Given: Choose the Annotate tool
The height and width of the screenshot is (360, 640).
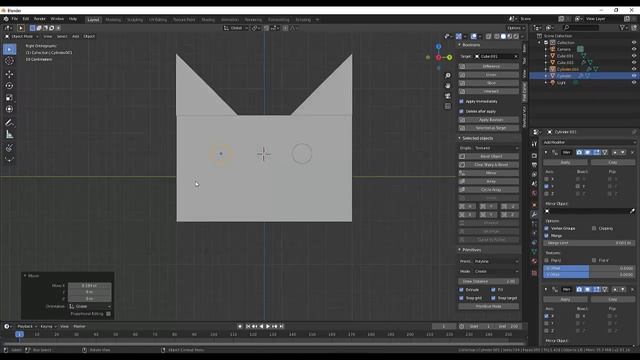Looking at the screenshot, I should coord(9,123).
